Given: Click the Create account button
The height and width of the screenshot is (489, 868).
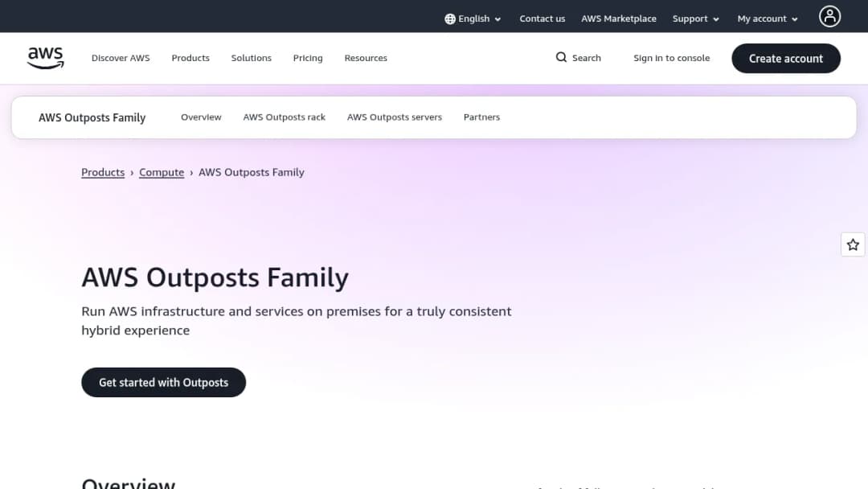Looking at the screenshot, I should tap(785, 59).
